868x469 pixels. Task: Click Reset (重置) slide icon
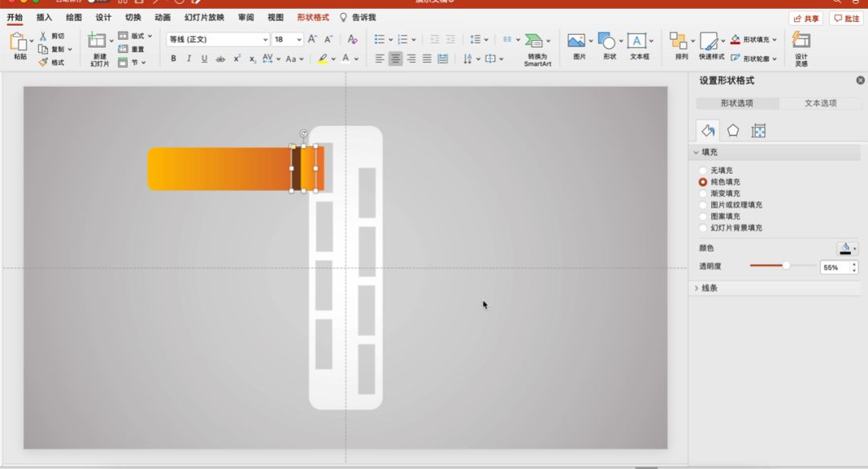(123, 49)
